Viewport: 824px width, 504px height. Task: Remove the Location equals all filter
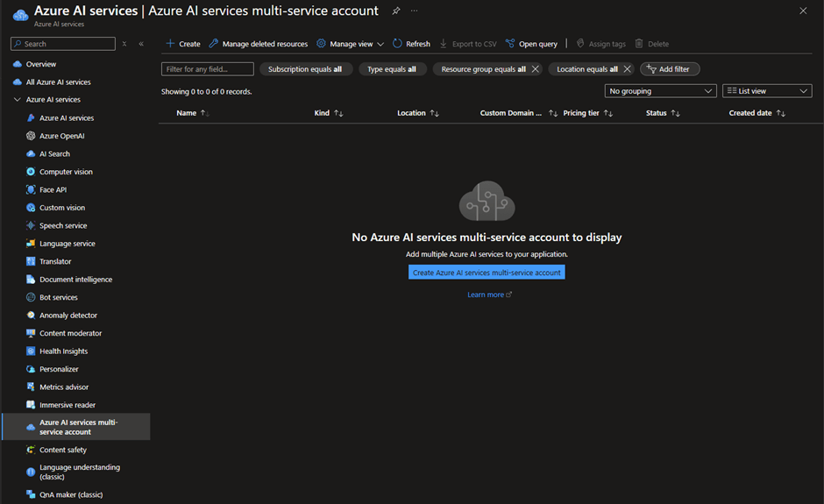[x=627, y=69]
